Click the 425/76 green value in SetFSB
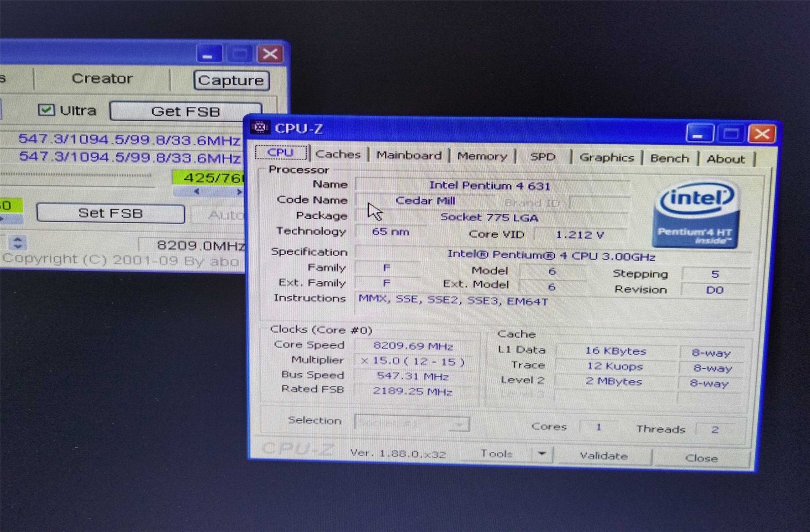 [x=209, y=177]
